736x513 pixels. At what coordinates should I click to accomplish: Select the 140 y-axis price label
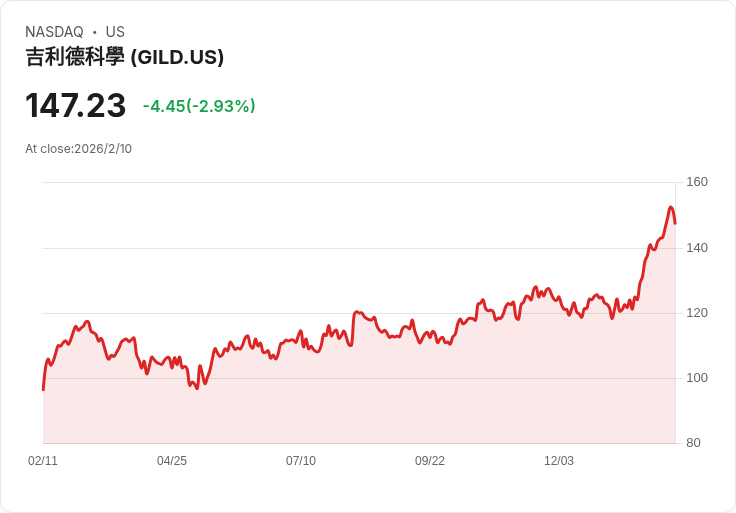(697, 247)
